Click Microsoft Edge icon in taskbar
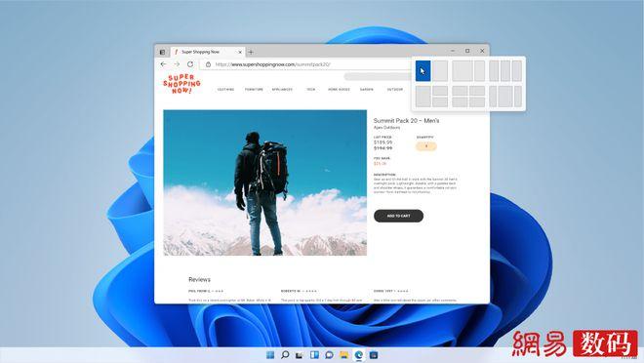 click(358, 355)
